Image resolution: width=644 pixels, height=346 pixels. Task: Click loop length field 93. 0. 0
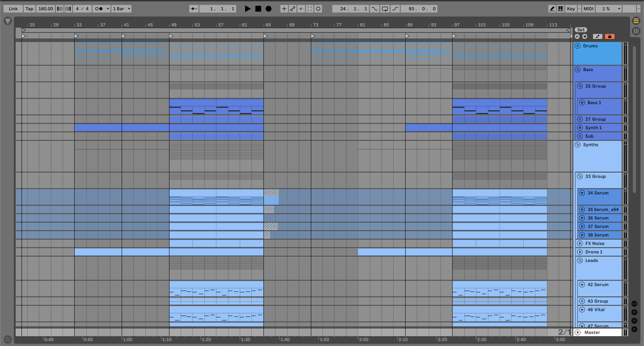[419, 9]
